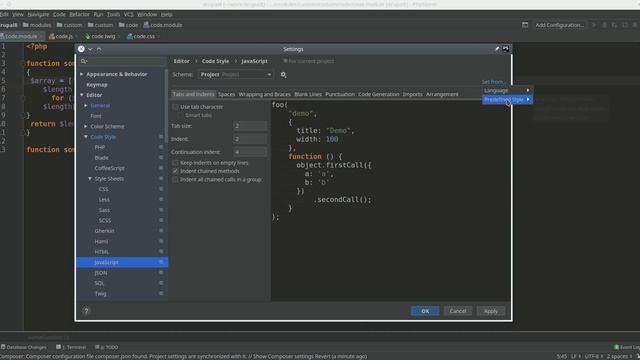Viewport: 640px width, 360px height.
Task: Click the Continuation indent field
Action: click(250, 152)
